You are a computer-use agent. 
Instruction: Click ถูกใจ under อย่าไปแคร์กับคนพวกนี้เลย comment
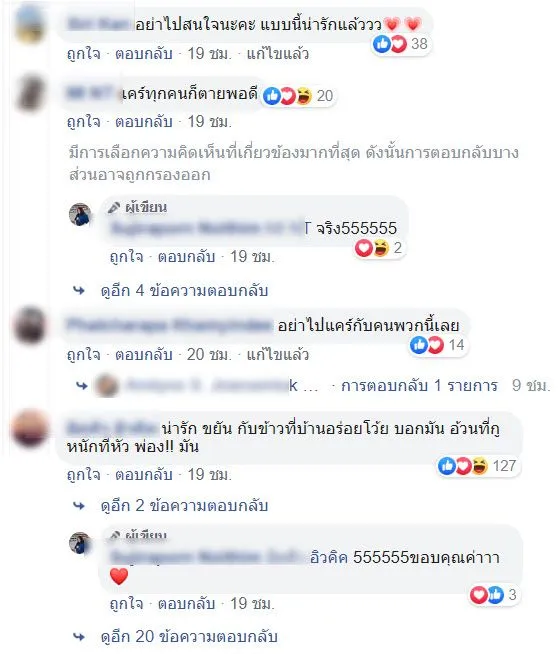click(83, 355)
